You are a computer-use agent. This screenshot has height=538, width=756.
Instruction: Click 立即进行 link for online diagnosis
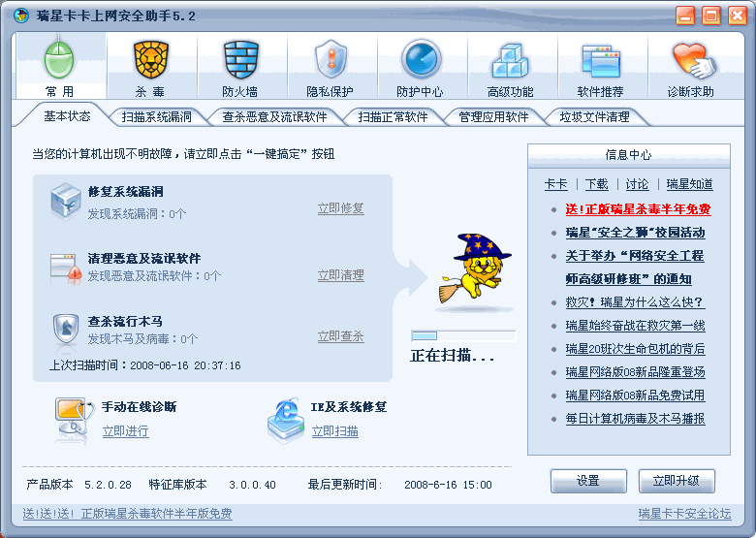pyautogui.click(x=125, y=431)
